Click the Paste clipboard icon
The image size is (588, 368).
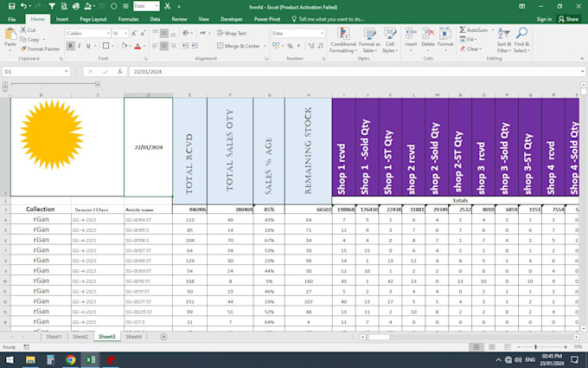point(10,35)
